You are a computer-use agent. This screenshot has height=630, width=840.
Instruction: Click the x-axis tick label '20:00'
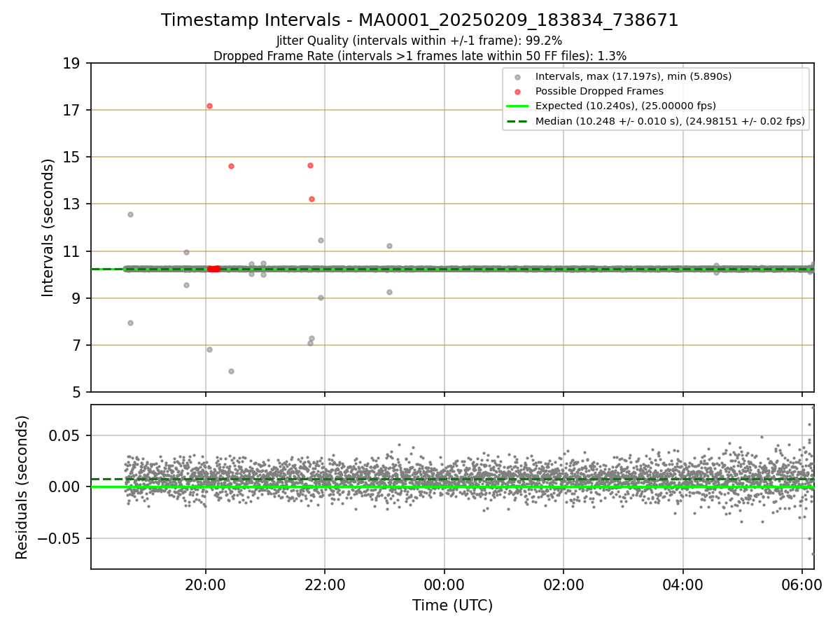[x=205, y=584]
